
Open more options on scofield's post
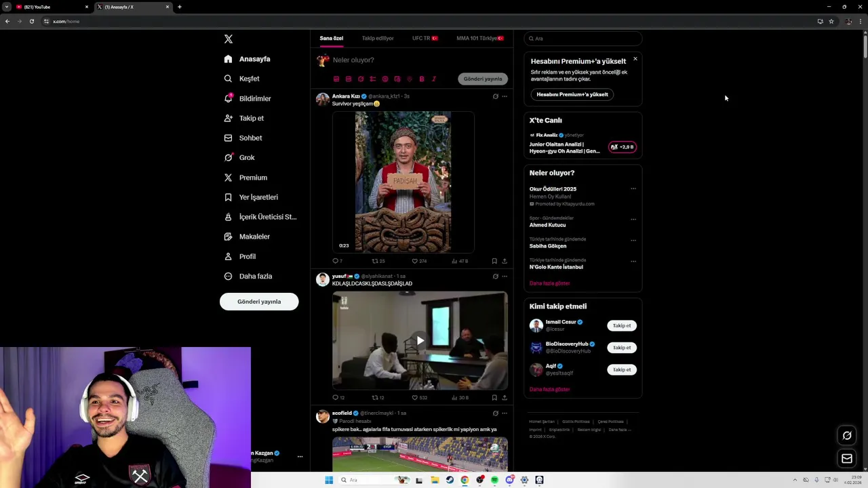pos(505,413)
